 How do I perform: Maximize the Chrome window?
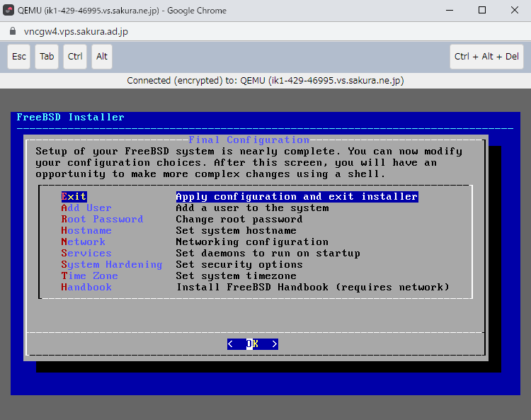pos(482,11)
